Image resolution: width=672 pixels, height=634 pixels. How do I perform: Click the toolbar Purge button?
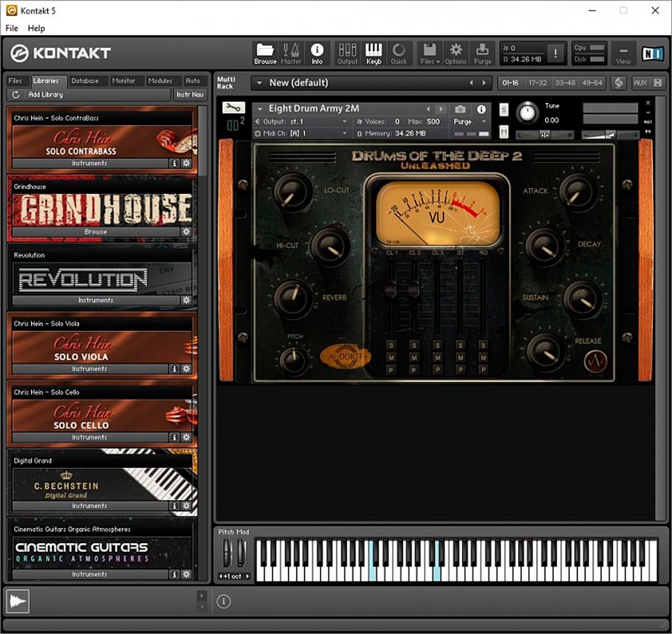pos(482,54)
